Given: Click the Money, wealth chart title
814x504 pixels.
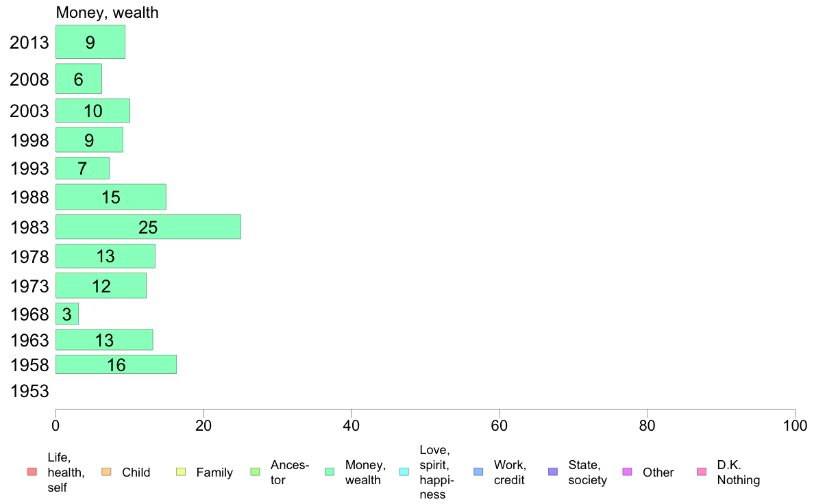Looking at the screenshot, I should click(108, 12).
